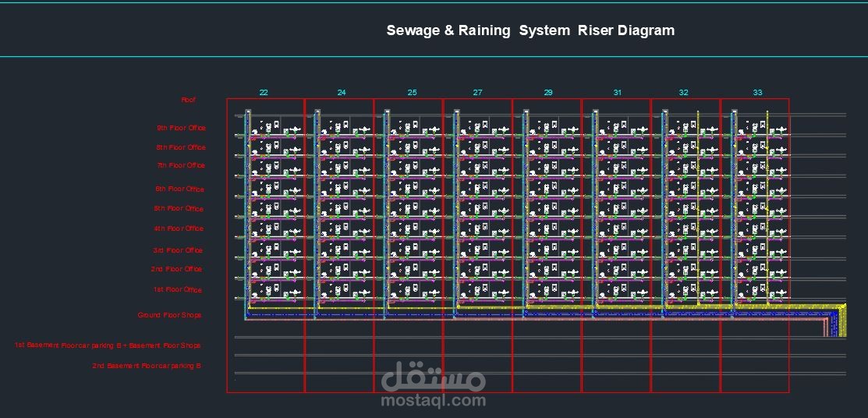Viewport: 868px width, 418px height.
Task: Select the "Roof" level label
Action: coord(188,100)
